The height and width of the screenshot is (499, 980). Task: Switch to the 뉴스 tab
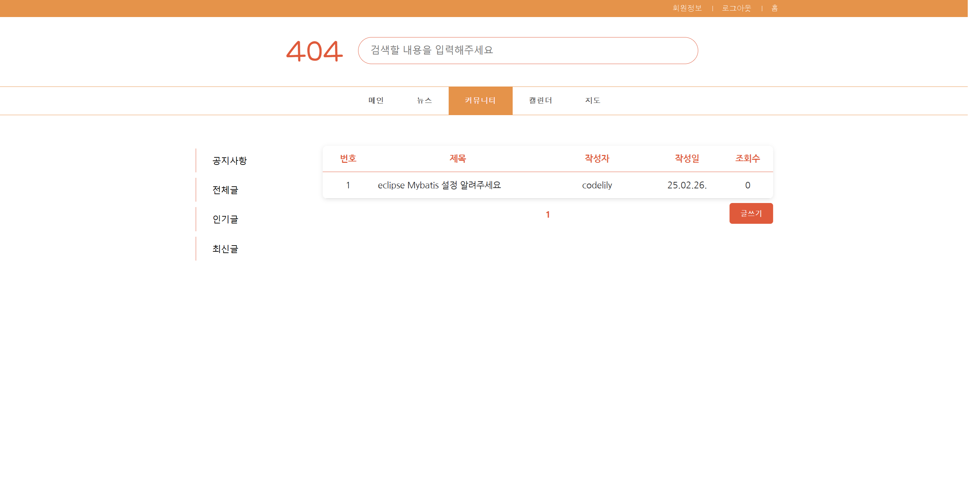coord(424,100)
